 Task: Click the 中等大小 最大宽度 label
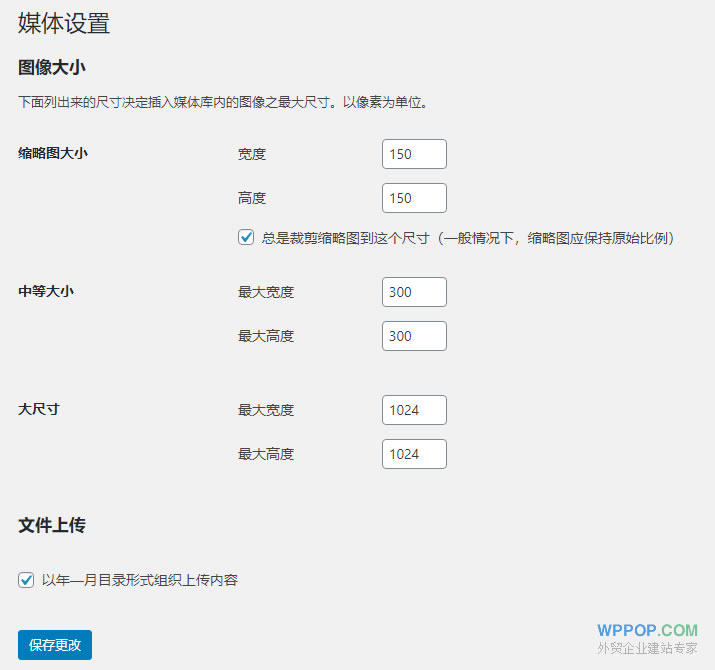click(x=266, y=292)
